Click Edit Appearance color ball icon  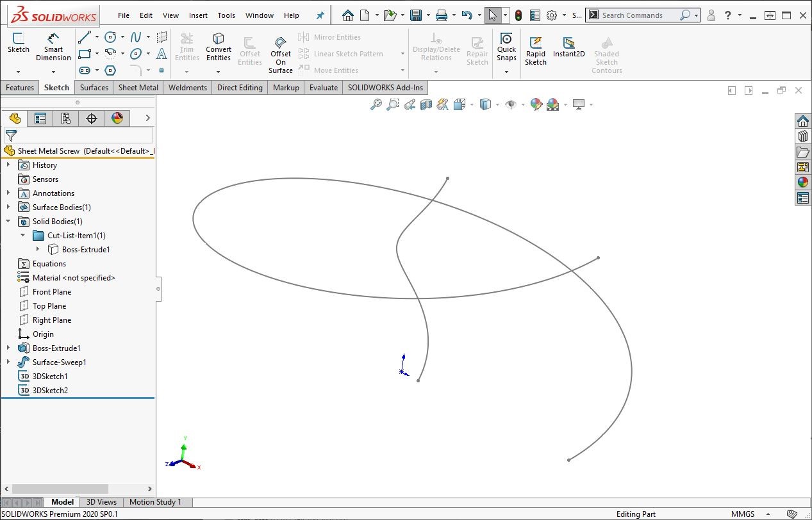click(x=536, y=104)
